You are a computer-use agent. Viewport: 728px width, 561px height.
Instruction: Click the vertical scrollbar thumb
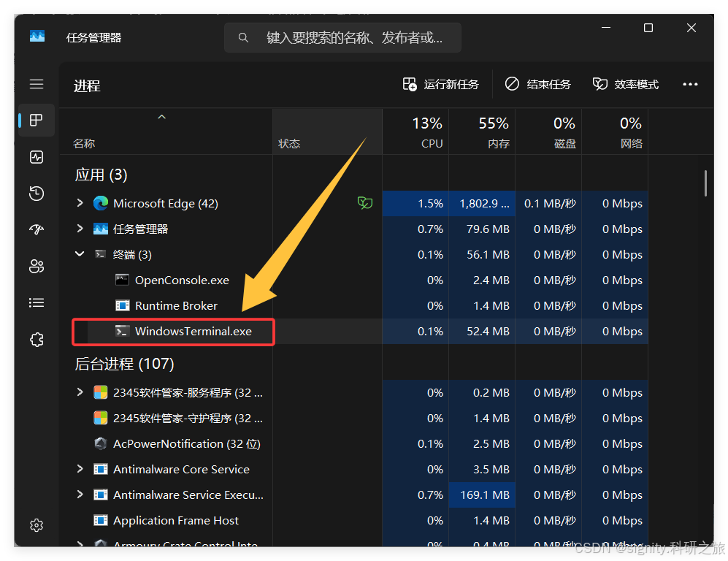[705, 183]
